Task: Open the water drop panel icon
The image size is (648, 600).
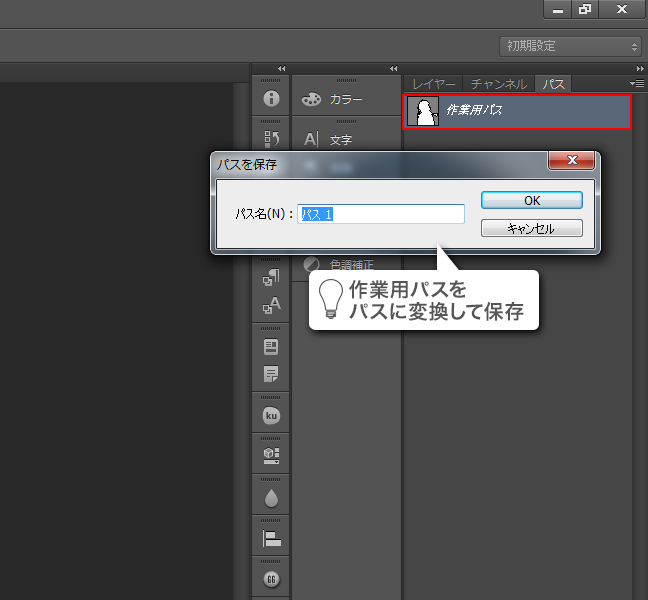Action: (x=270, y=497)
